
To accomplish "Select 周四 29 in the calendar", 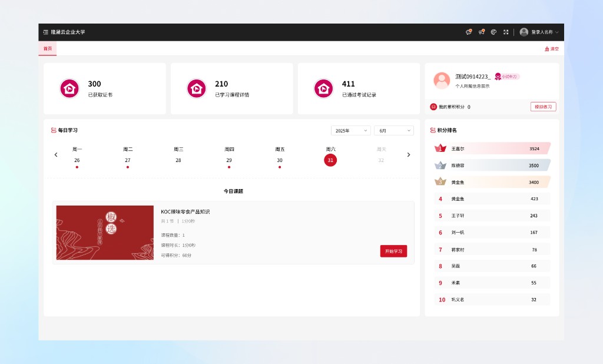I will (x=229, y=160).
